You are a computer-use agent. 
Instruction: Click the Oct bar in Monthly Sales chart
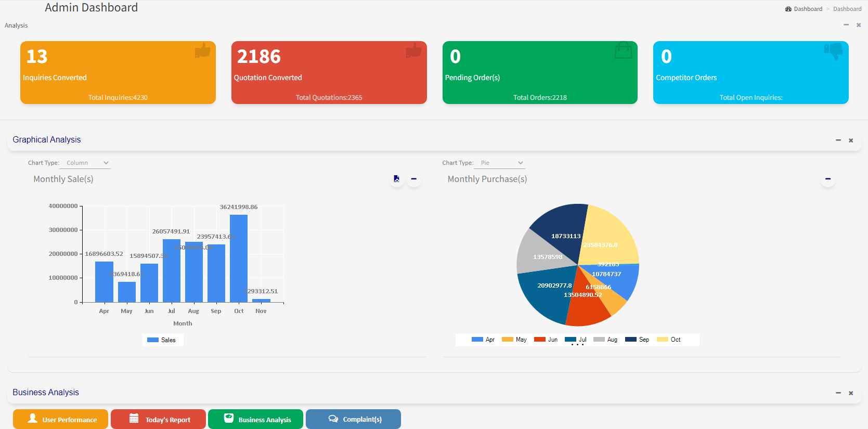point(239,258)
